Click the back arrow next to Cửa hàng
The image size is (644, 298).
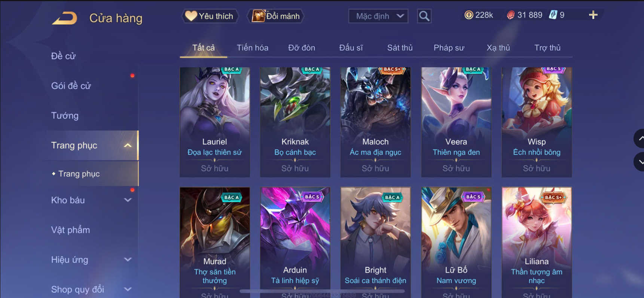tap(64, 18)
